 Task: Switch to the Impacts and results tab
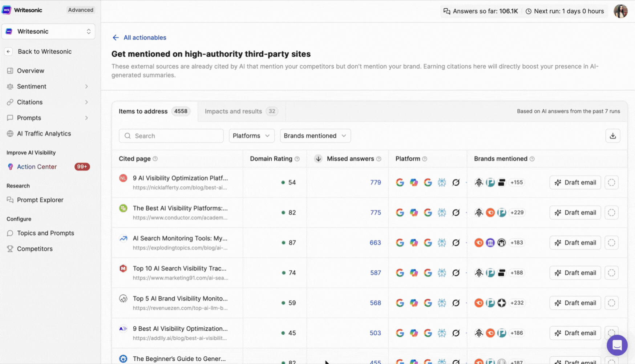coord(233,111)
